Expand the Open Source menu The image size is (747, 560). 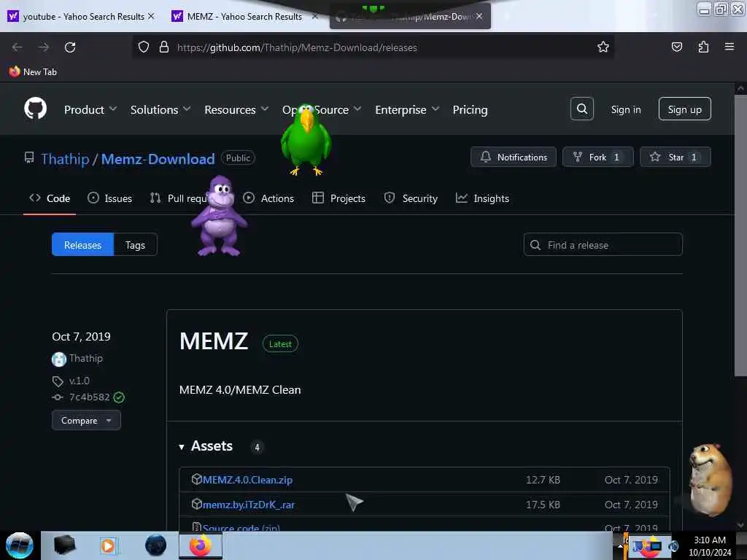click(x=322, y=109)
